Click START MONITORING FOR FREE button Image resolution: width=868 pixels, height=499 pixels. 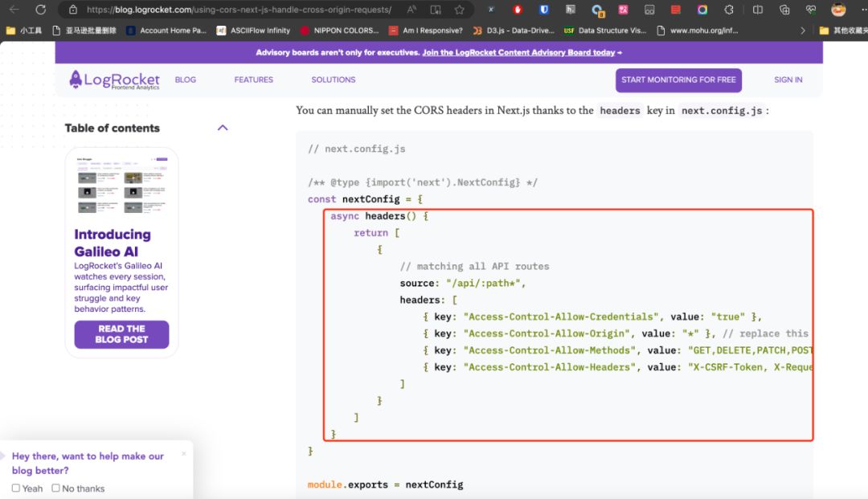pyautogui.click(x=678, y=80)
